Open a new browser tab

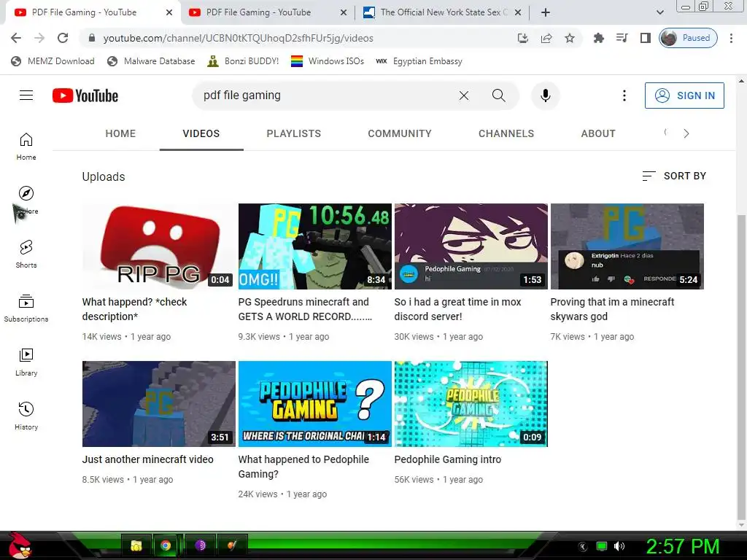coord(546,12)
